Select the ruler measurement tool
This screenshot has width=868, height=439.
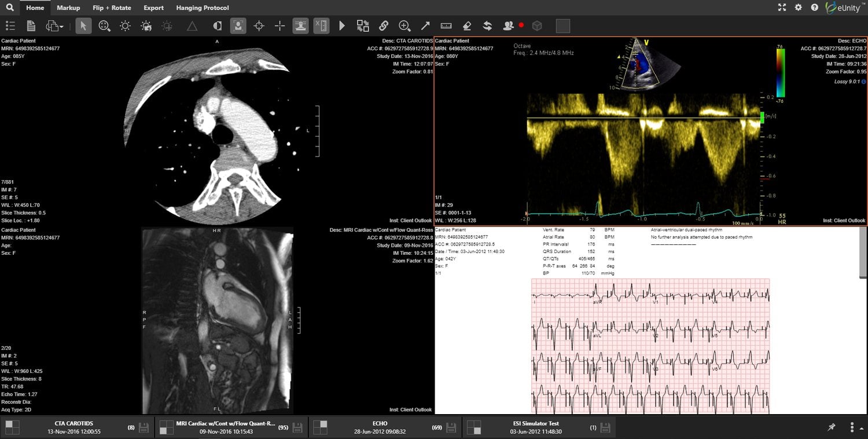[446, 26]
